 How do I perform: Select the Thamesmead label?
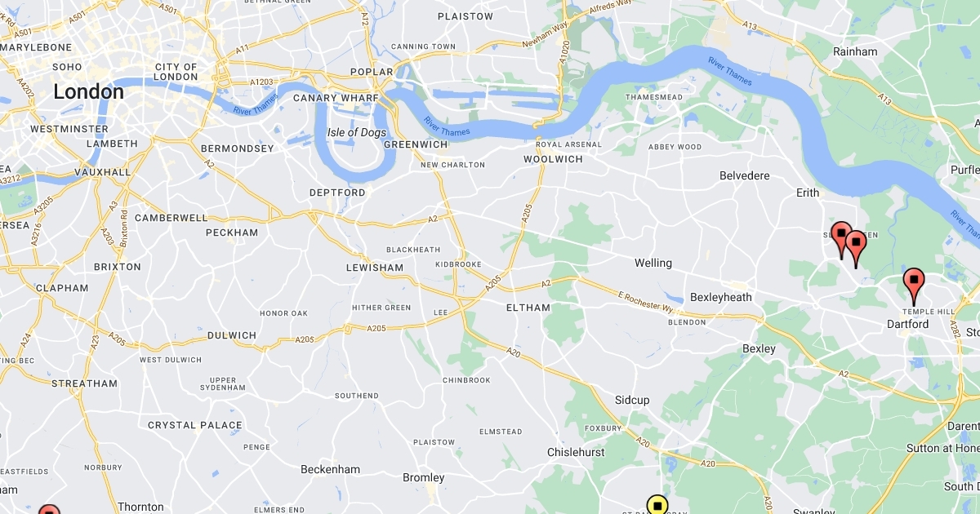pos(654,97)
